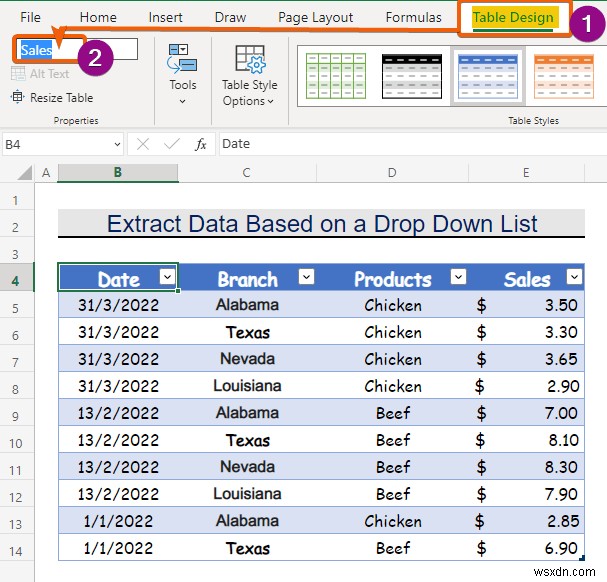The height and width of the screenshot is (582, 607).
Task: Select row 14 header
Action: click(x=15, y=551)
